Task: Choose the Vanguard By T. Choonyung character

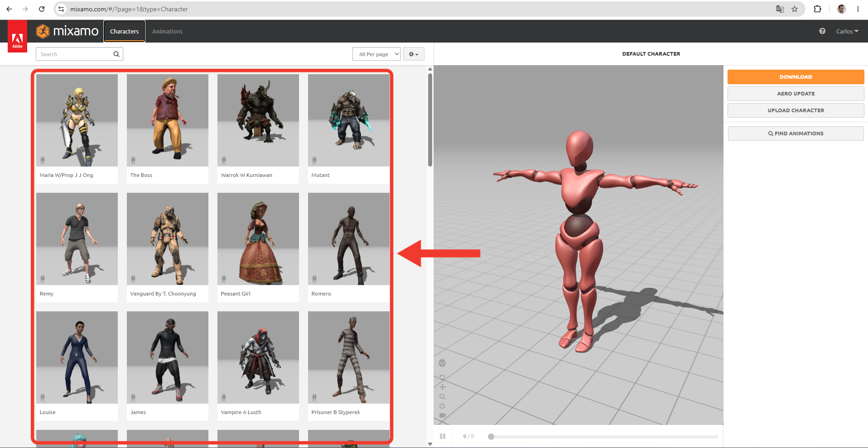Action: click(168, 248)
